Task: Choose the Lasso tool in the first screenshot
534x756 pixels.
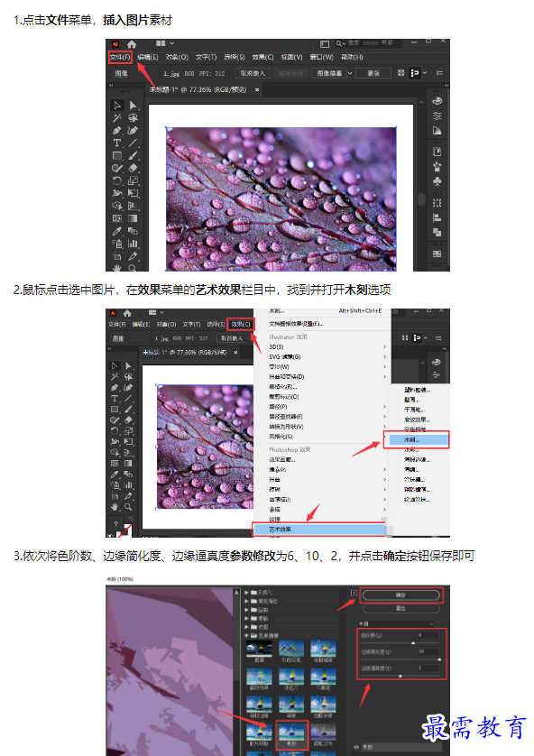Action: [133, 117]
